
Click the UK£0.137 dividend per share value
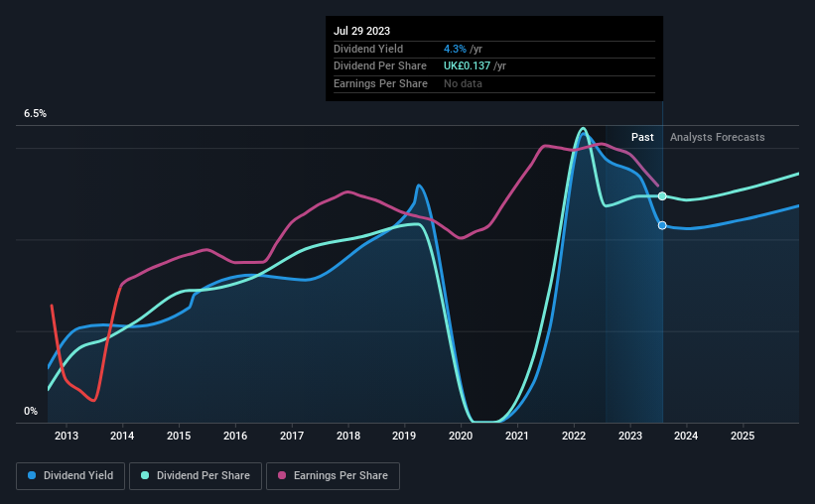pyautogui.click(x=467, y=66)
